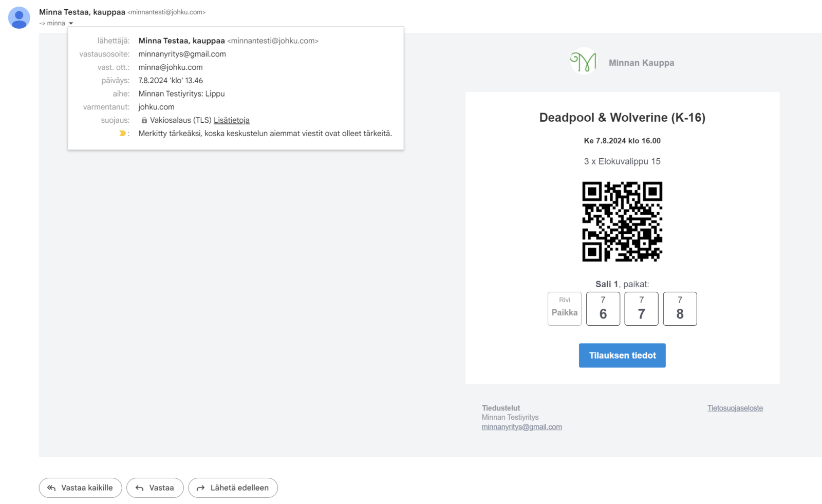822x504 pixels.
Task: Click the Rivi Paikka label box
Action: coord(565,309)
